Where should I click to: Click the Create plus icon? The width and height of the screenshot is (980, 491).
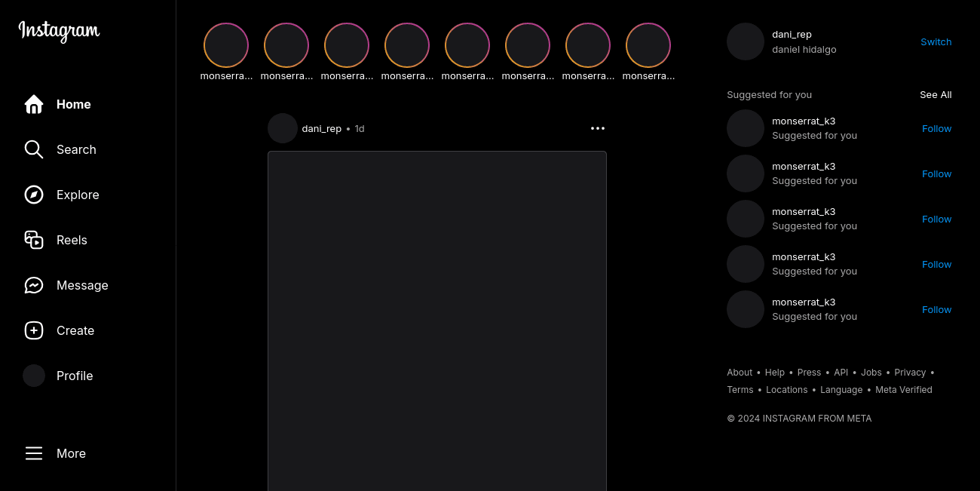tap(34, 330)
